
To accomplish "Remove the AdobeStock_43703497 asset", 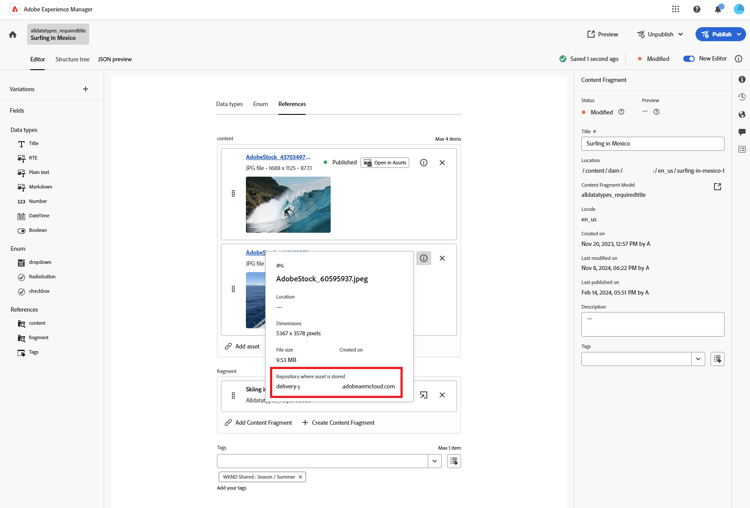I will pos(442,163).
